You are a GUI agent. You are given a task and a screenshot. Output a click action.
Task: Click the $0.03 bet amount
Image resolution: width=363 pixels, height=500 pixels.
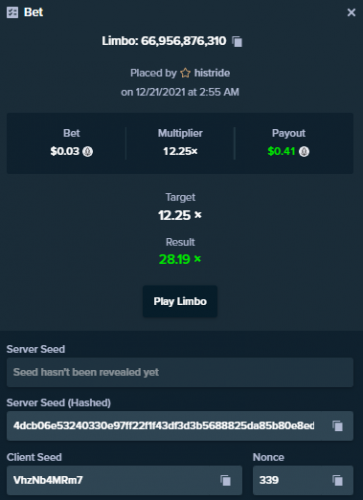point(65,151)
